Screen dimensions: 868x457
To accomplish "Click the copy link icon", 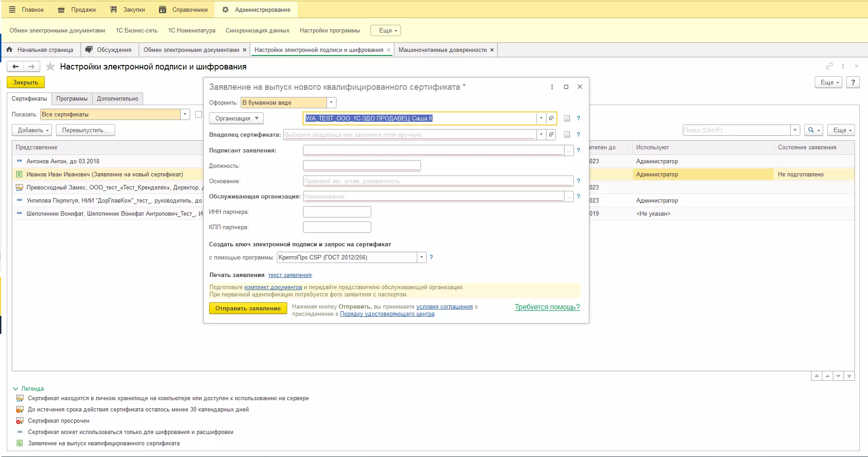I will pos(829,66).
